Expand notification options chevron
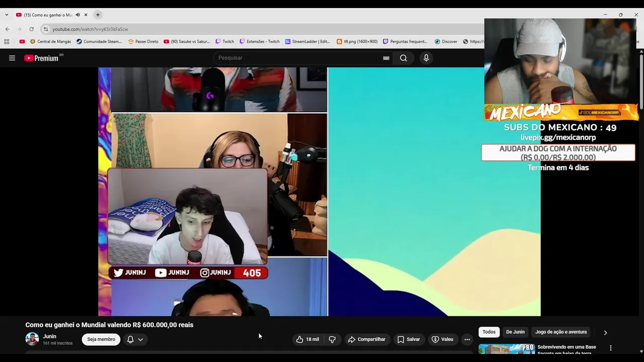Screen dimensions: 644x362 pos(140,339)
